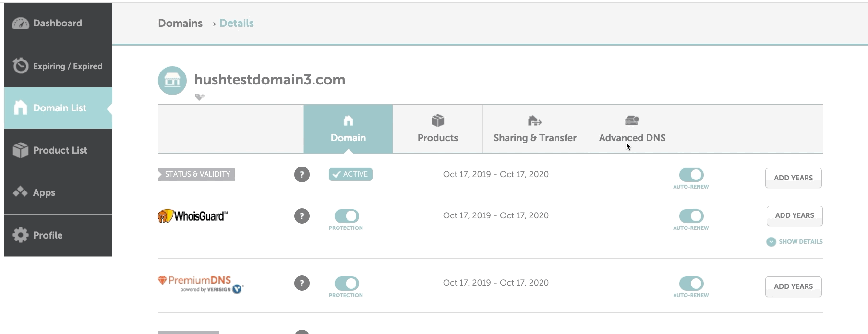Click the storefront icon beside hushtestdomain3.com

pyautogui.click(x=172, y=81)
